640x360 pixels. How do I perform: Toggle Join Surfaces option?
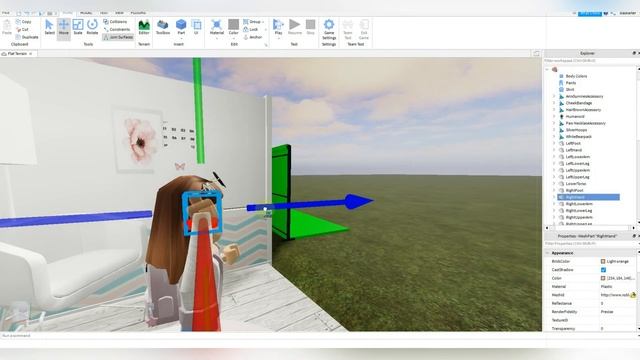118,37
